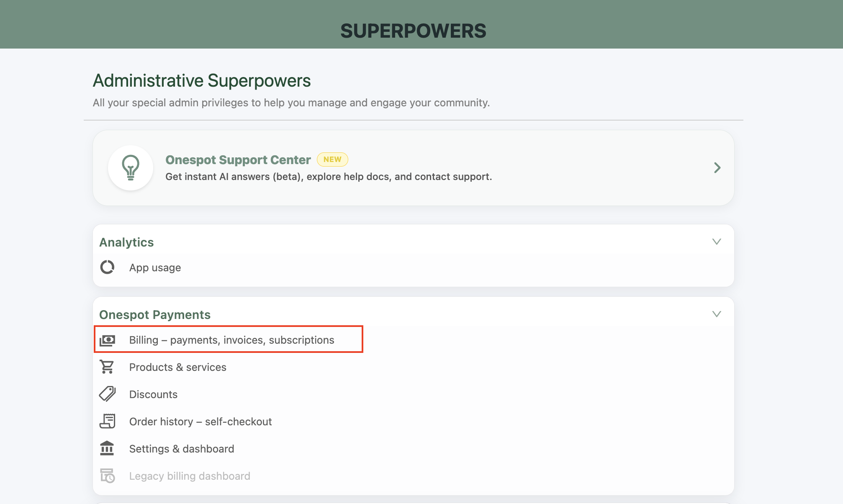Click the NEW badge
843x504 pixels.
click(x=332, y=159)
